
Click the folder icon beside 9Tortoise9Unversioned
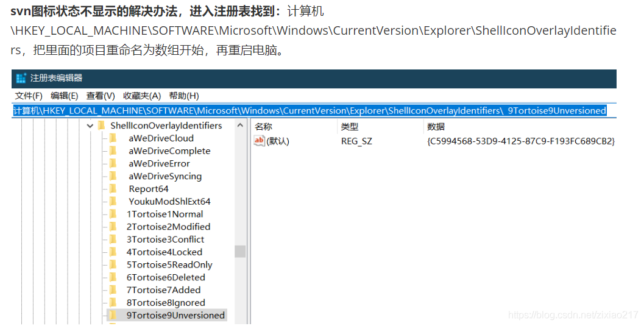point(113,315)
